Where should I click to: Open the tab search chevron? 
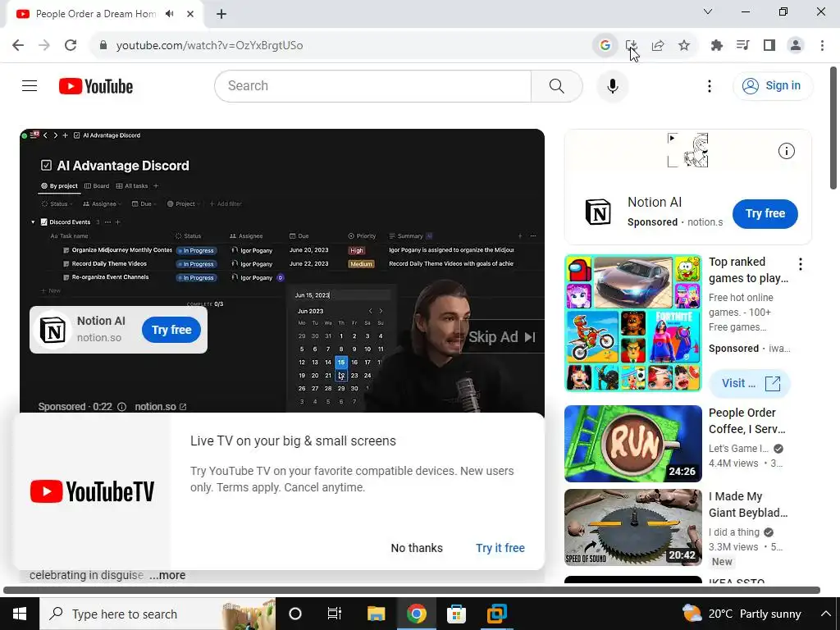tap(708, 11)
